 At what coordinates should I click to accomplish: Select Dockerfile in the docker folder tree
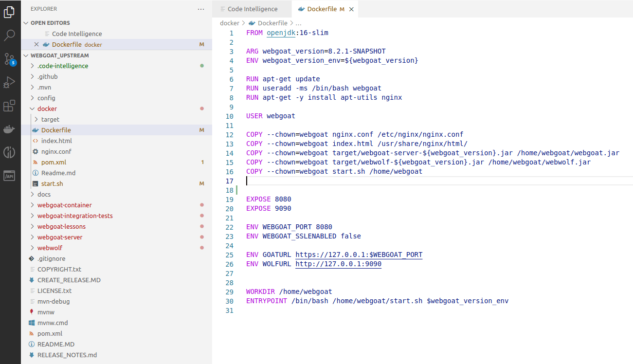tap(116, 130)
